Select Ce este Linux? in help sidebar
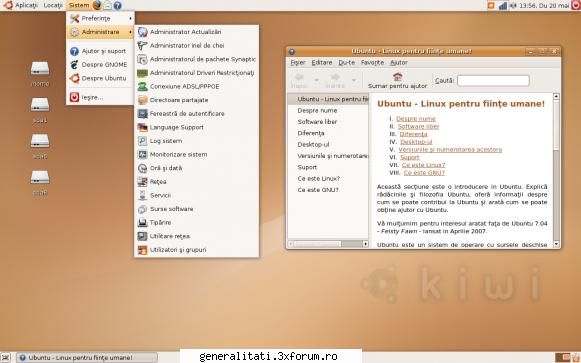 319,179
